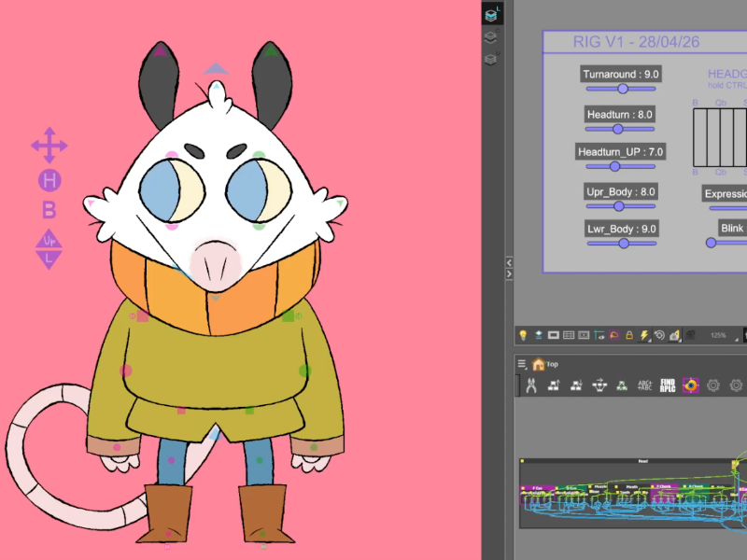This screenshot has width=747, height=560.
Task: Click the purple H circle head control
Action: pos(49,180)
